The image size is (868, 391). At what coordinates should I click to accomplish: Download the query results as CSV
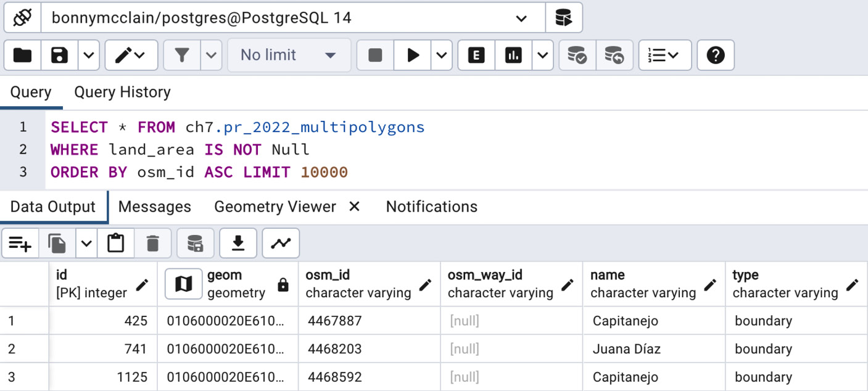point(238,242)
